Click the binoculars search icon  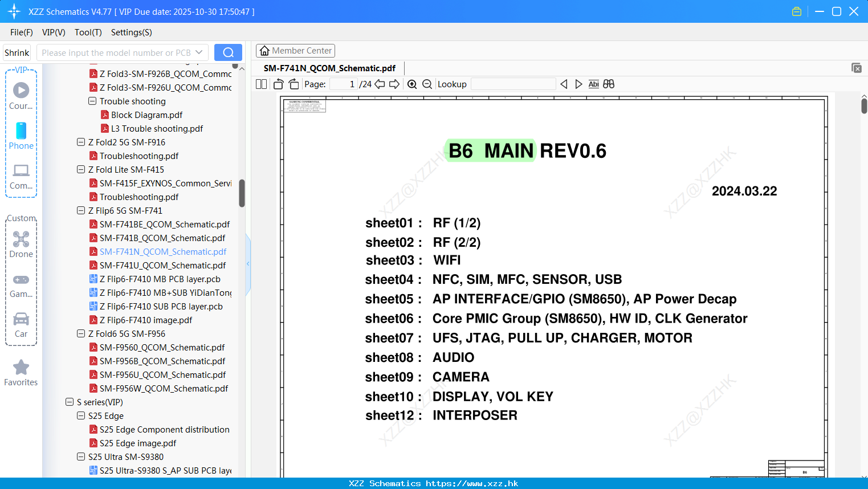pos(609,84)
